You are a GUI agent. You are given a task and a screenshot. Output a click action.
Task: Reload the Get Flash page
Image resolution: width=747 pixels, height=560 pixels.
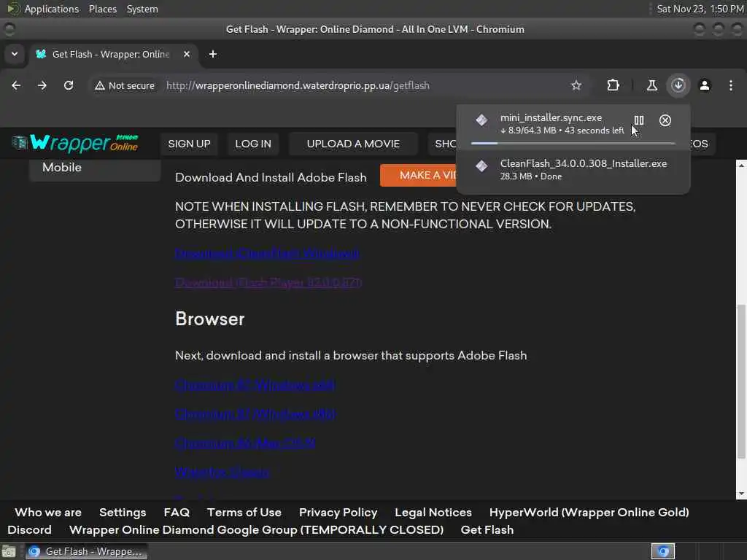69,85
